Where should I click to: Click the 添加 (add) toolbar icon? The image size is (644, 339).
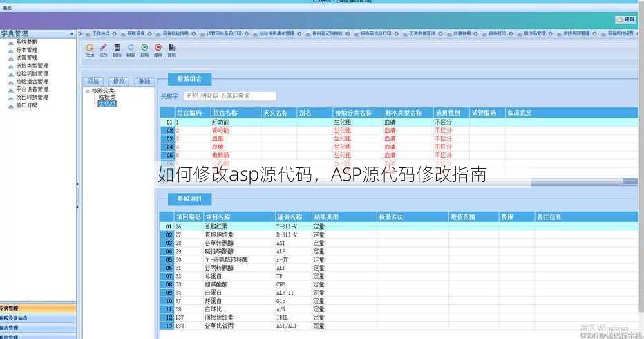[90, 48]
